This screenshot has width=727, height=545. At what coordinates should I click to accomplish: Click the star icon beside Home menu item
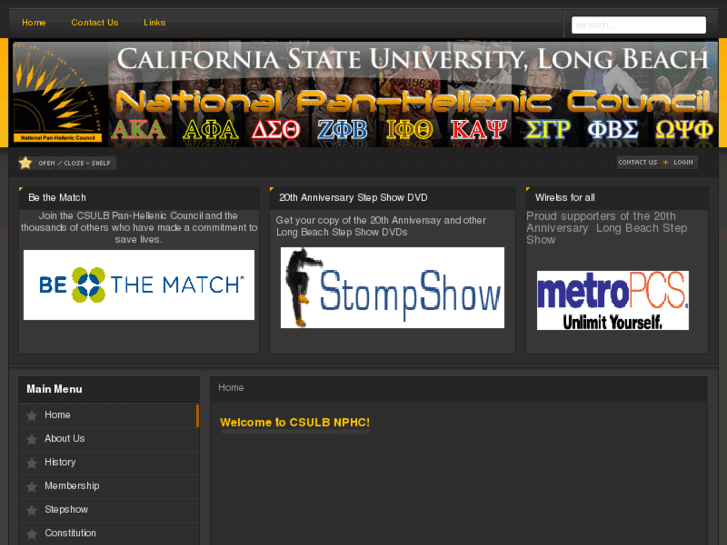tap(32, 416)
